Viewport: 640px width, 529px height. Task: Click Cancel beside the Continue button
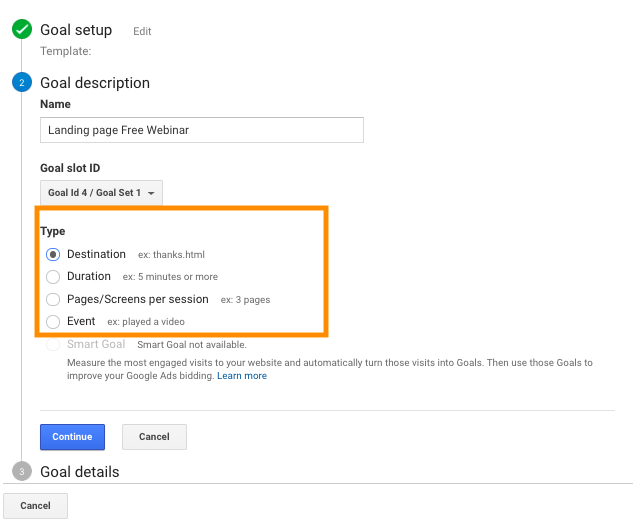click(x=154, y=437)
